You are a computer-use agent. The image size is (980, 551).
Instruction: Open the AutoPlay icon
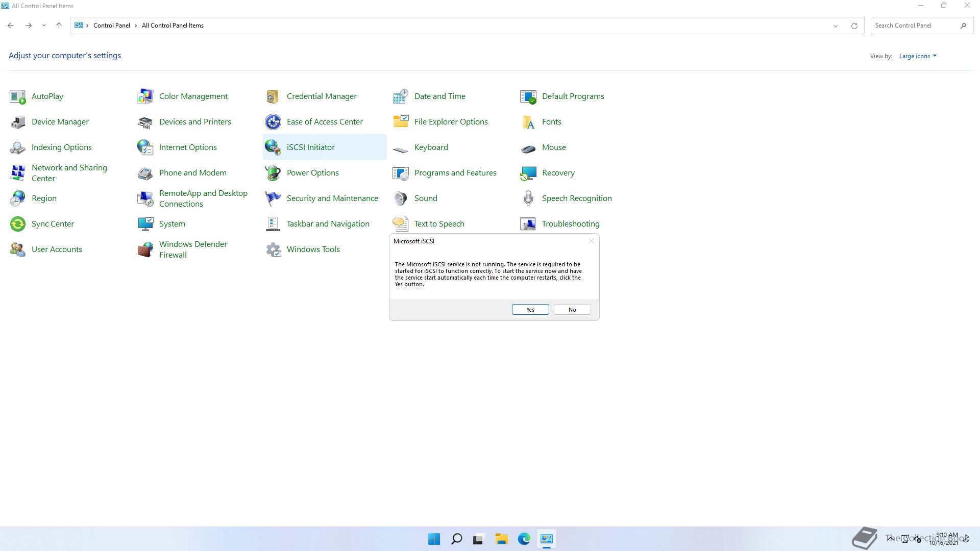click(17, 96)
